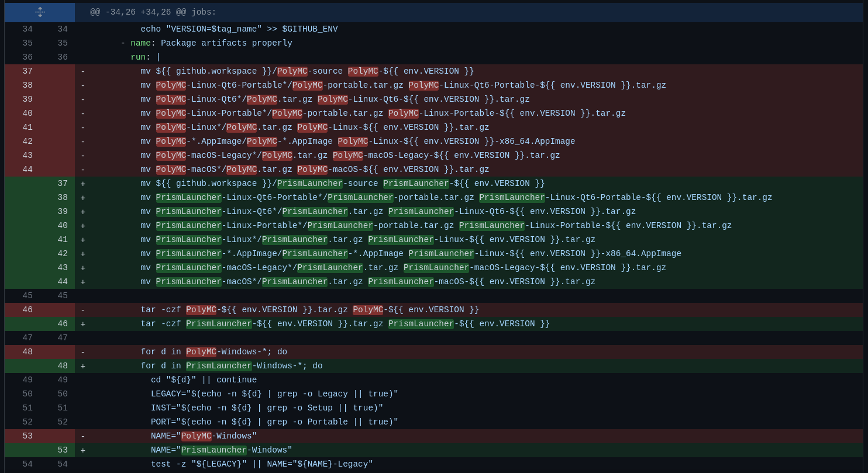Select added line number 48
868x473 pixels.
[63, 366]
